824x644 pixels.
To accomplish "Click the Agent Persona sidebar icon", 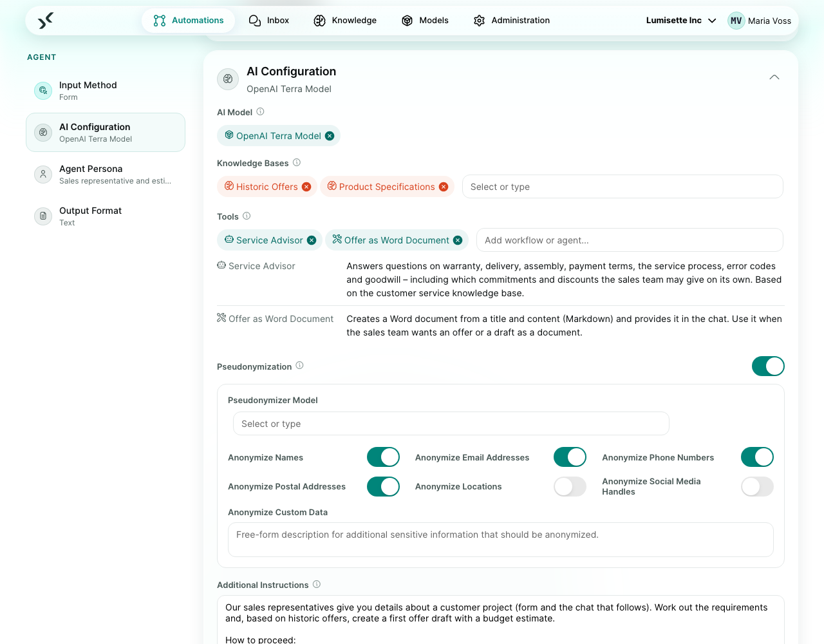I will (43, 175).
